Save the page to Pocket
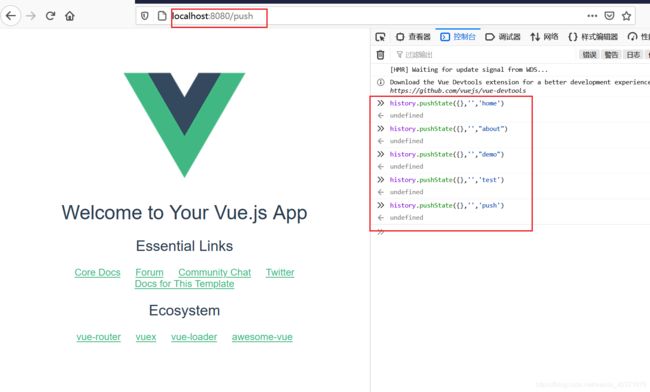The height and width of the screenshot is (392, 650). 609,16
